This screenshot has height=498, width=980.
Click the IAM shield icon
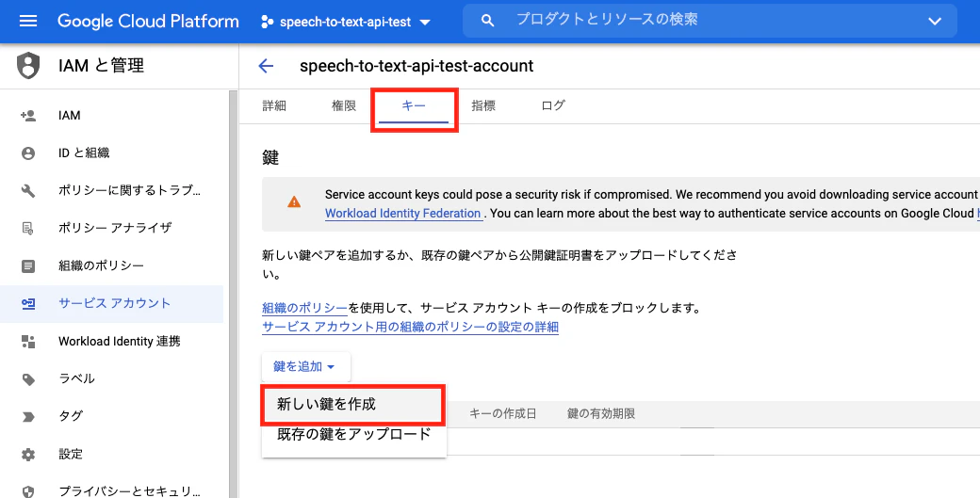pyautogui.click(x=28, y=66)
